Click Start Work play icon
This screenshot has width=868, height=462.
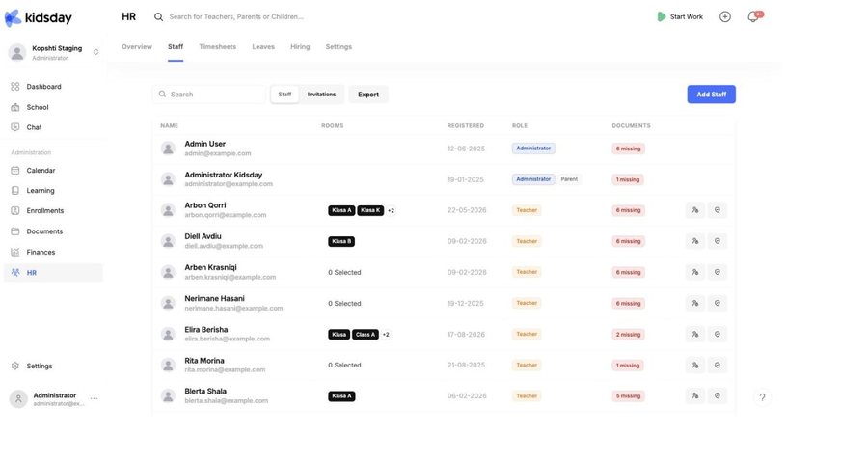(x=662, y=16)
